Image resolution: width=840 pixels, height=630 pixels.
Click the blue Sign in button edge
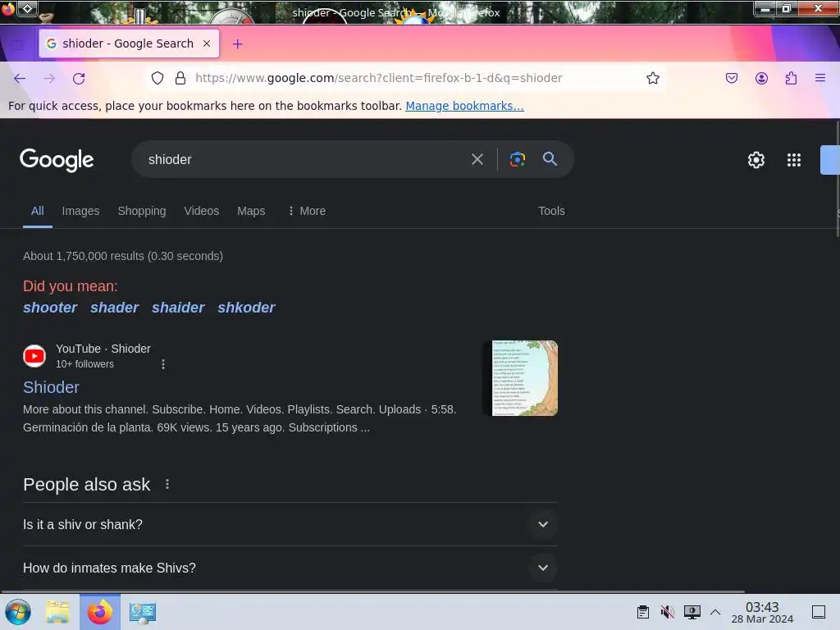(x=830, y=160)
